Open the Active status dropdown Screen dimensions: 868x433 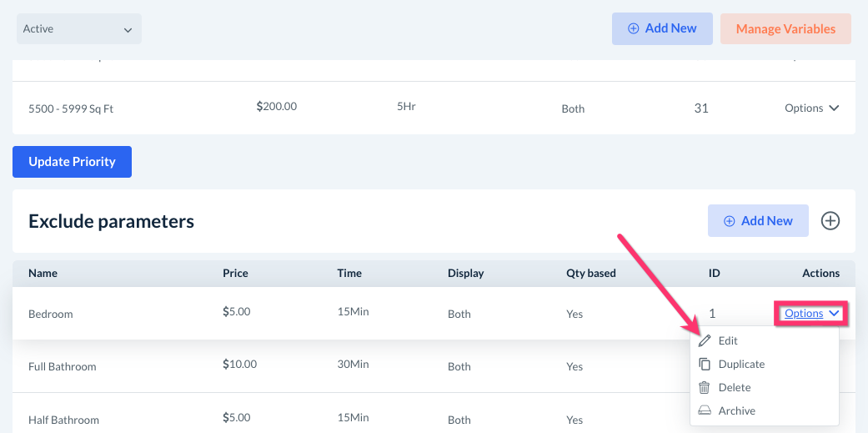[78, 29]
